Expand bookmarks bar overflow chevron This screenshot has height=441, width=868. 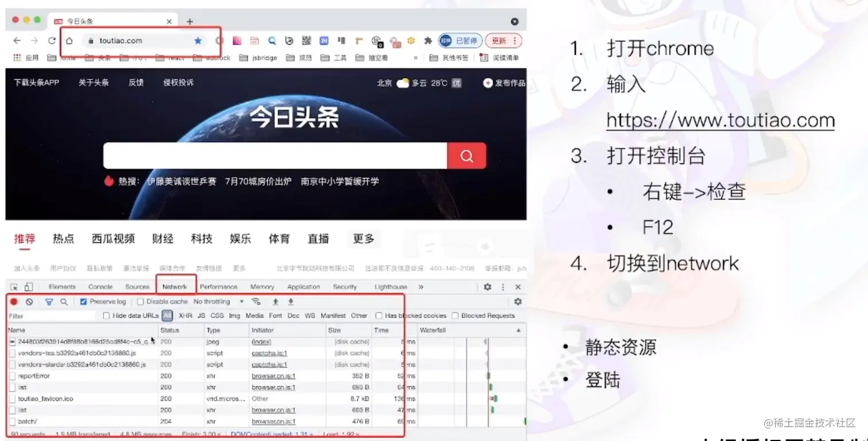tap(416, 57)
